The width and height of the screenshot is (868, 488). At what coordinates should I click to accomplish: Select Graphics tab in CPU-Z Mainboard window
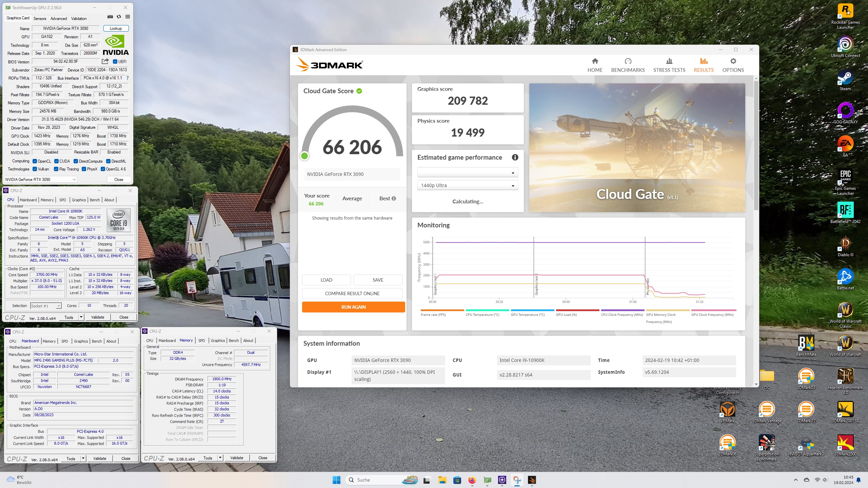pyautogui.click(x=81, y=341)
